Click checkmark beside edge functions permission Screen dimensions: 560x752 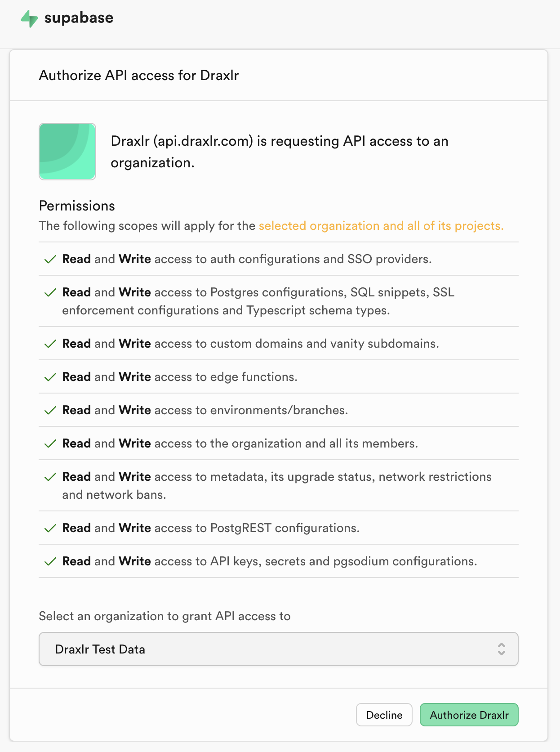[x=50, y=377]
